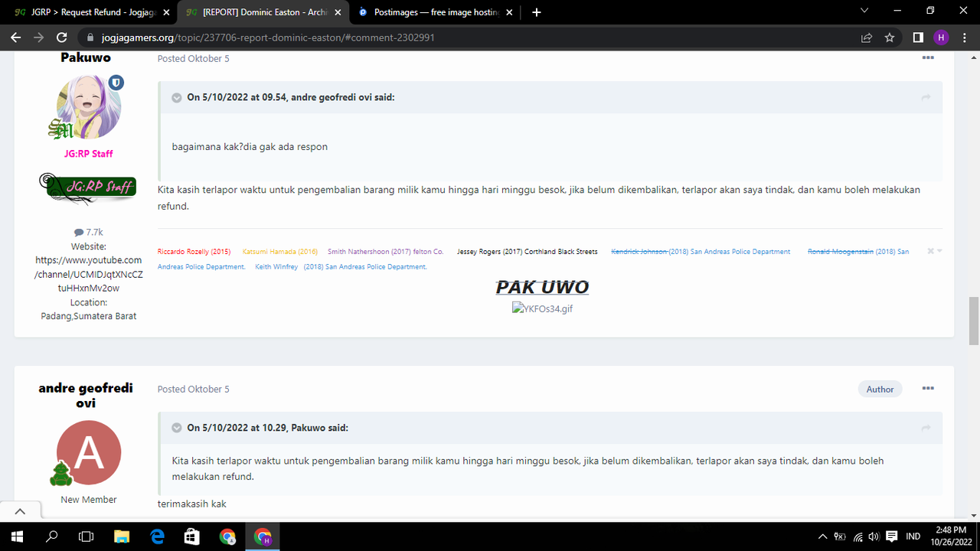
Task: Open Windows Start menu
Action: [x=17, y=536]
